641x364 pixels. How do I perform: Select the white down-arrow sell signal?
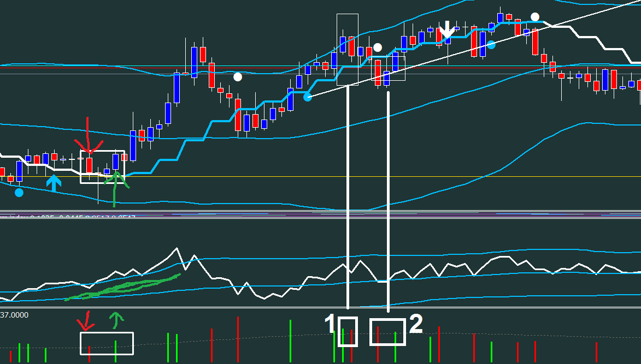[447, 29]
